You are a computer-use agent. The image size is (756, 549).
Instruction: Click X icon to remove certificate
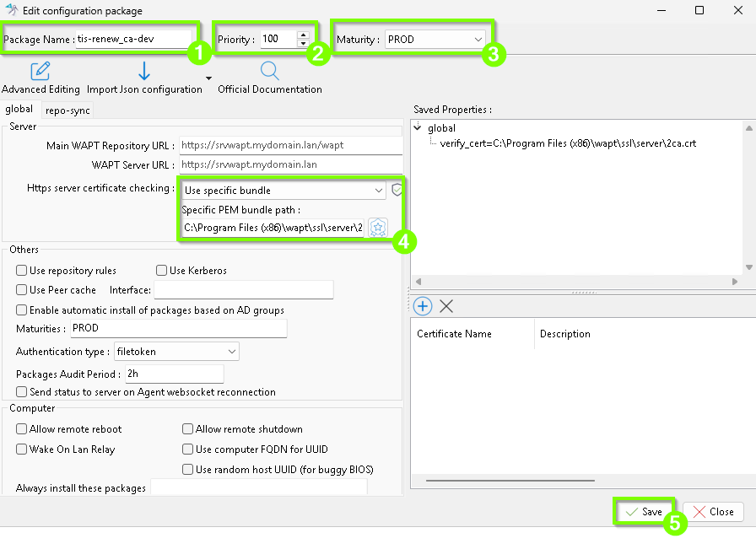446,306
